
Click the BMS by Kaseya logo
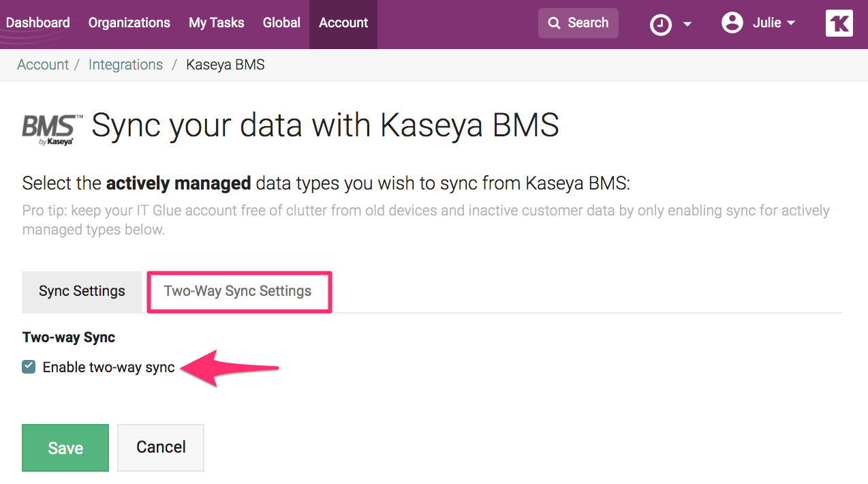click(x=49, y=129)
